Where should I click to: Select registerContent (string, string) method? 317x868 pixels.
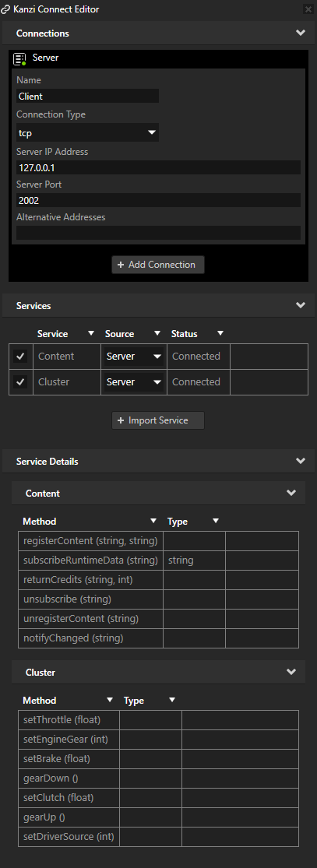(90, 541)
